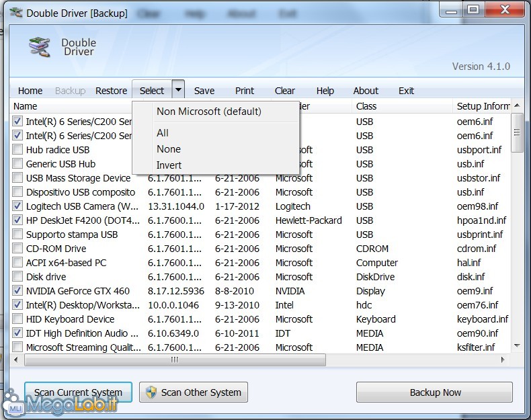Click Exit in the toolbar
Image resolution: width=531 pixels, height=420 pixels.
(x=406, y=91)
